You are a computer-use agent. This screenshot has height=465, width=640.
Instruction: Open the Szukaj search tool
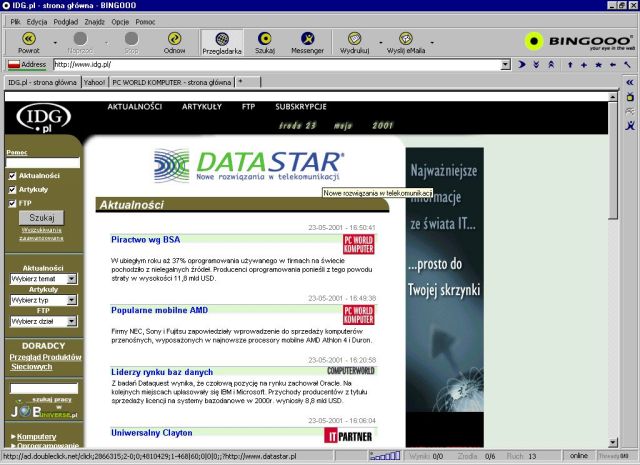coord(265,43)
